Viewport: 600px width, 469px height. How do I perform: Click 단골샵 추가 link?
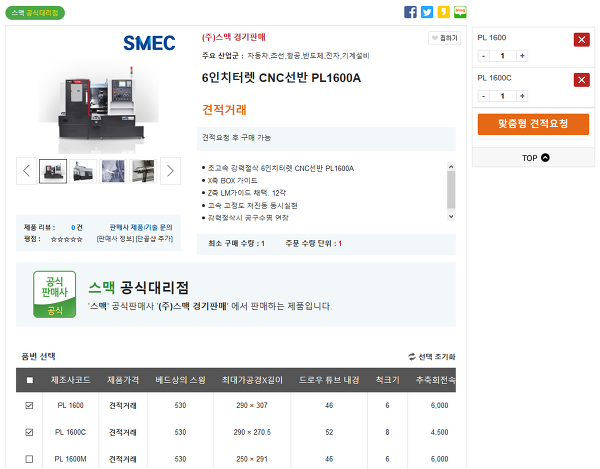pos(154,239)
